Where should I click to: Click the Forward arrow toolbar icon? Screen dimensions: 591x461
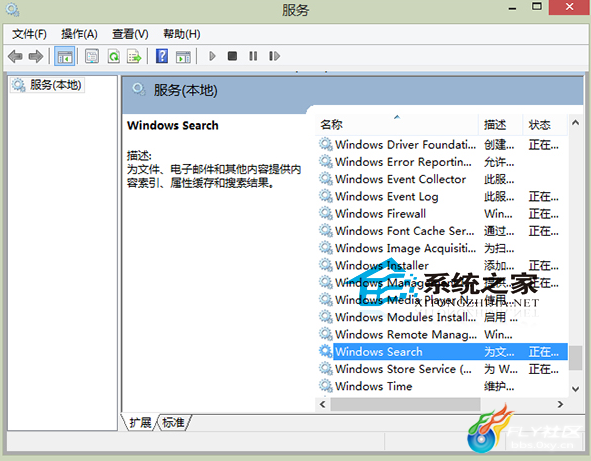tap(36, 57)
